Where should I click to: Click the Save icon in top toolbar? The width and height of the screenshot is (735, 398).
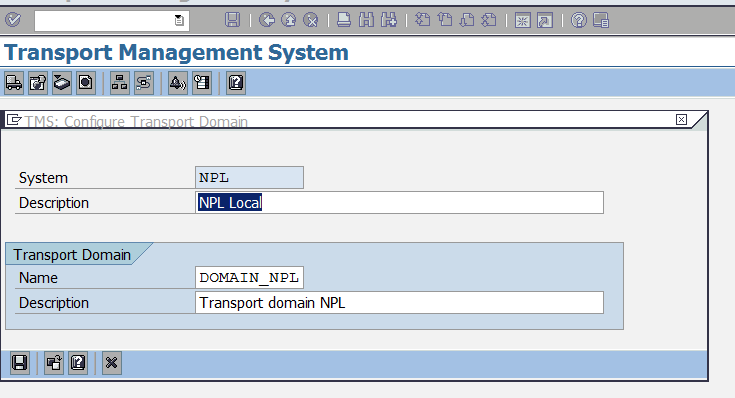click(x=232, y=20)
